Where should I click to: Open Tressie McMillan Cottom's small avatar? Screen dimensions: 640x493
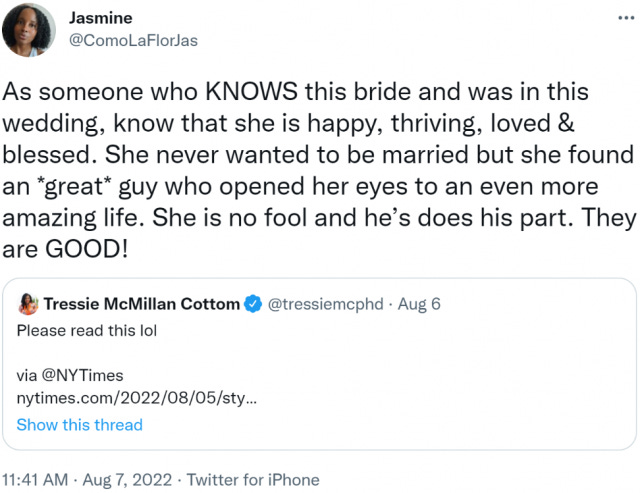(28, 304)
